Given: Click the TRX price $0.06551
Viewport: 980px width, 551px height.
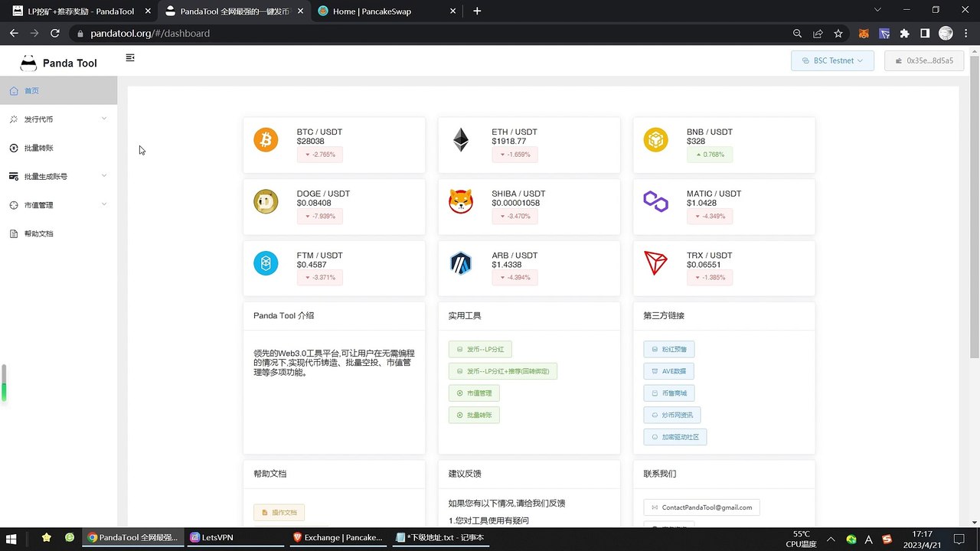Looking at the screenshot, I should (x=704, y=265).
